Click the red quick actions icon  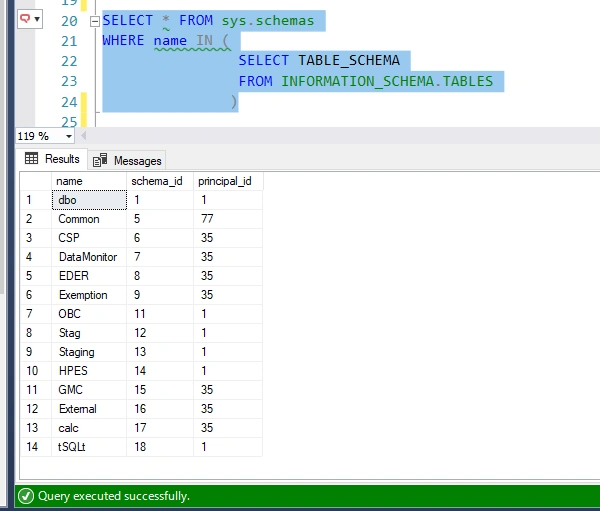tap(25, 18)
